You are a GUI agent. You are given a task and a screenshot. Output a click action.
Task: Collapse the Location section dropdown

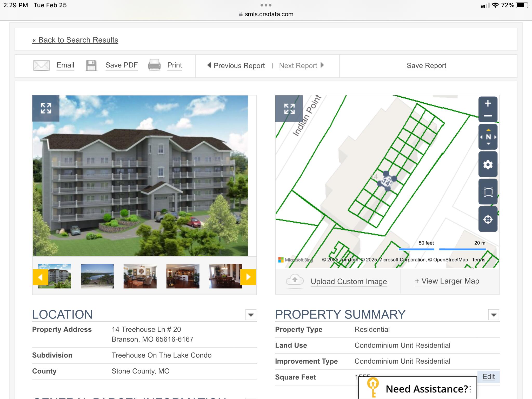[x=251, y=315]
